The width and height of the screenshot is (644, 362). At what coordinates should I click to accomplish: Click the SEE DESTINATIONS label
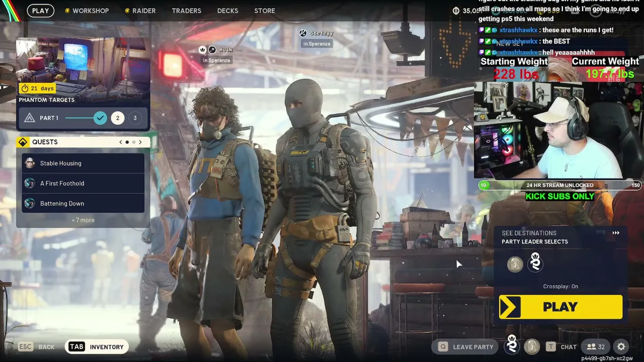529,233
